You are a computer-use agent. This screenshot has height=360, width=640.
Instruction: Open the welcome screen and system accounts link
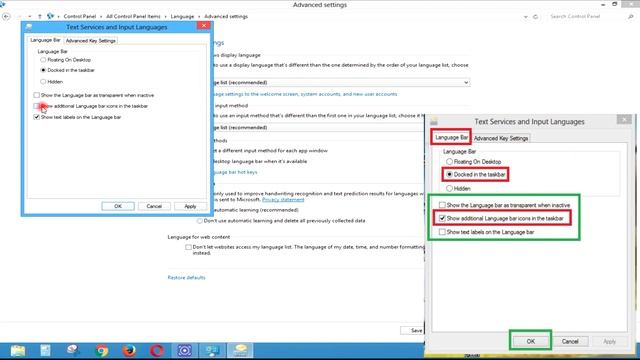[x=304, y=94]
